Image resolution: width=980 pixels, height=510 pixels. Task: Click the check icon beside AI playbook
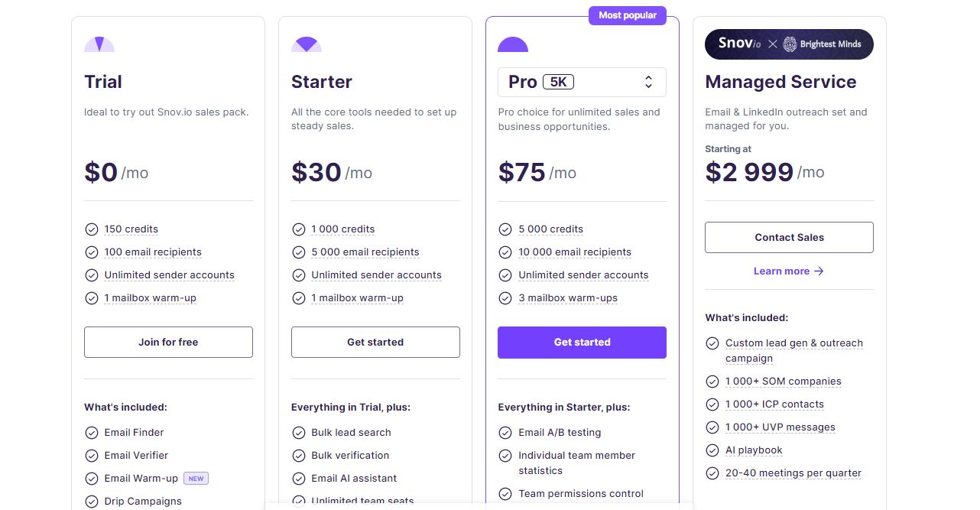coord(712,450)
